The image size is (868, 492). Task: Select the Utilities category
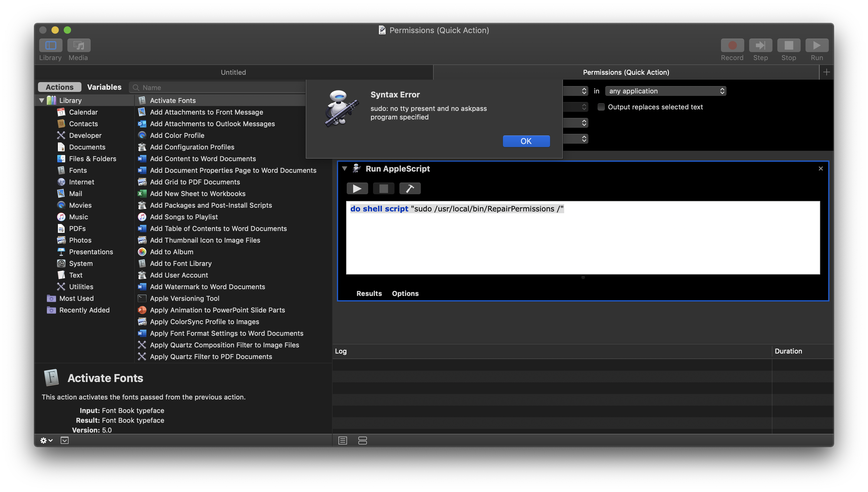(81, 286)
